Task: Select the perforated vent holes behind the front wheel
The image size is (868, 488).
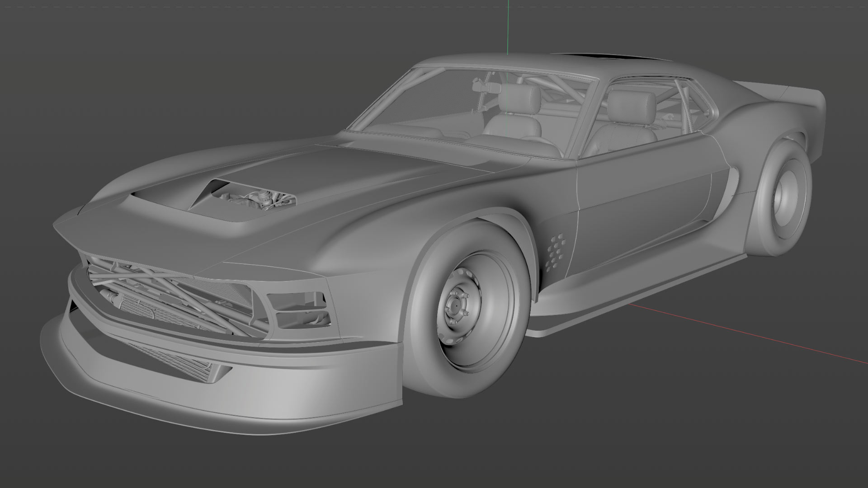Action: (555, 252)
